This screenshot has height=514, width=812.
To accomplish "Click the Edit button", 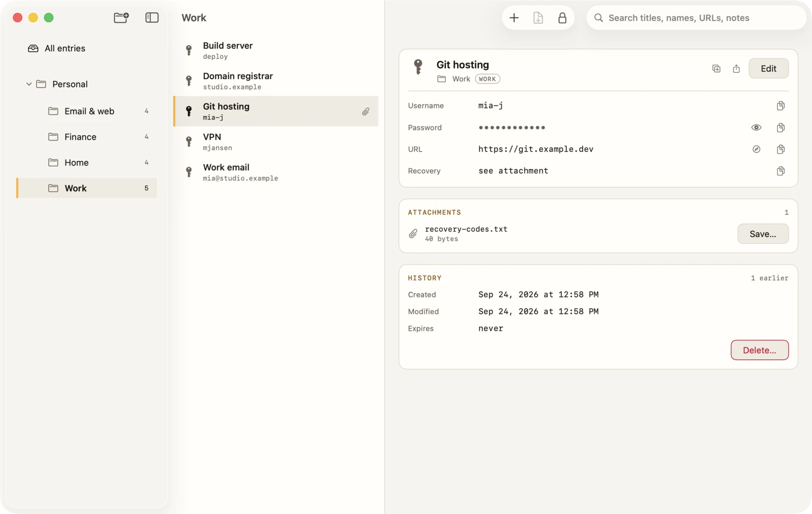I will pyautogui.click(x=768, y=68).
